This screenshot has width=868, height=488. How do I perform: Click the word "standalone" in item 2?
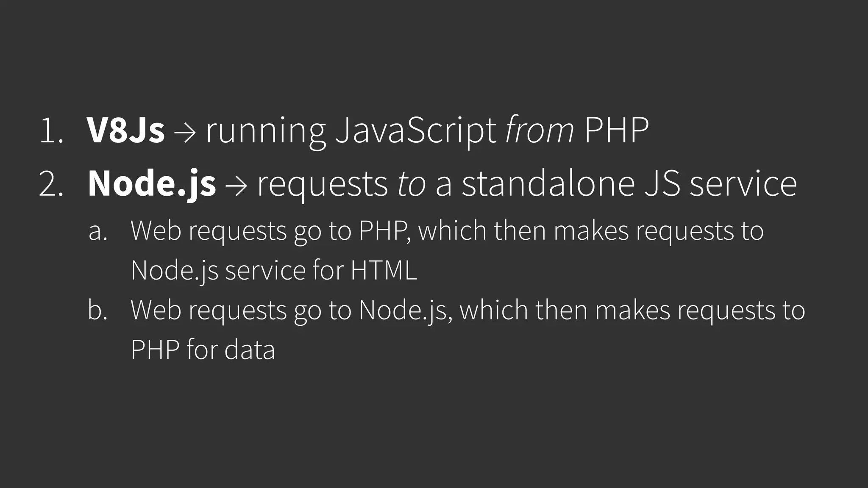click(548, 184)
